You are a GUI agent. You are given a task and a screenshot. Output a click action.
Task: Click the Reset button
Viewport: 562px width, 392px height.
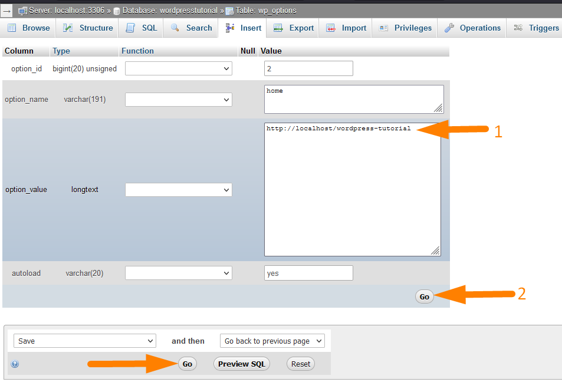pos(301,364)
